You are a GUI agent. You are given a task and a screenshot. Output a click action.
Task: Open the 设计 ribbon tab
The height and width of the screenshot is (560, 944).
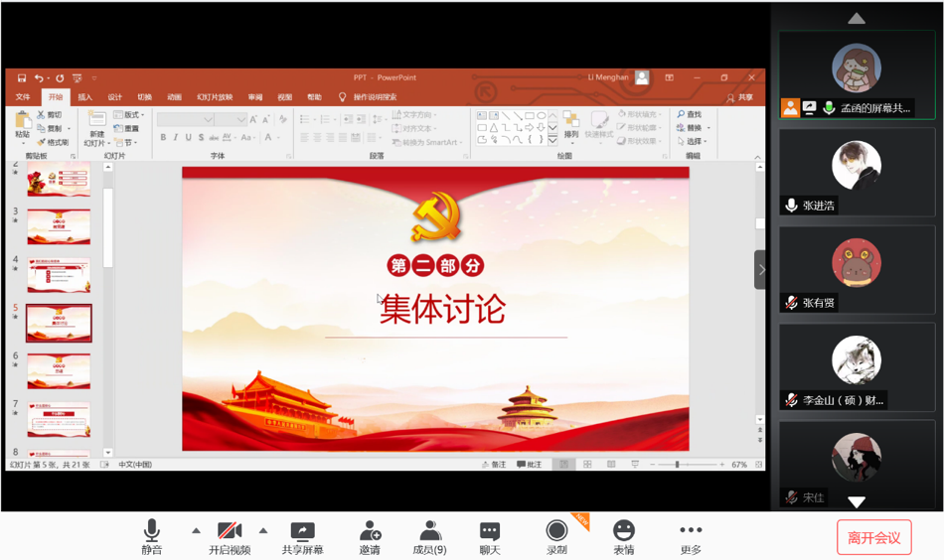click(115, 97)
